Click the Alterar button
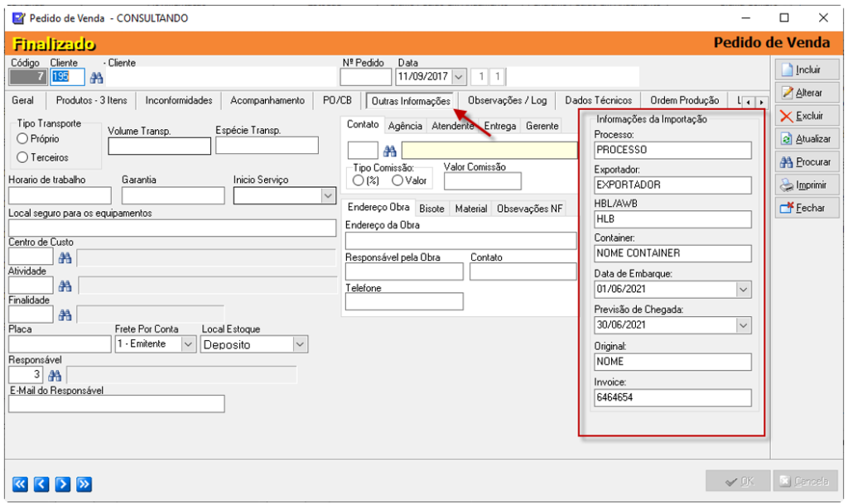Screen dimensions: 848x504 coord(807,93)
